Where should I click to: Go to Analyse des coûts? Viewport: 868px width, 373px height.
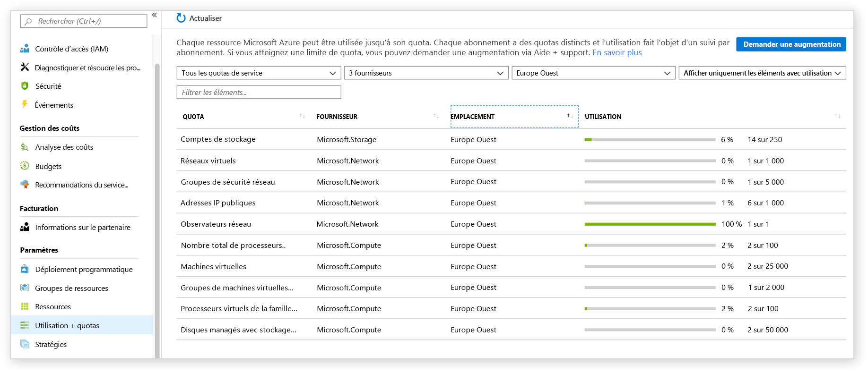pyautogui.click(x=64, y=147)
